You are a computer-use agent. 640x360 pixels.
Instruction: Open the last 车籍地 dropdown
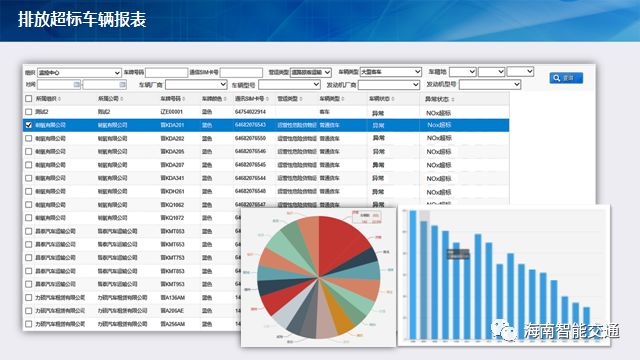(x=520, y=71)
